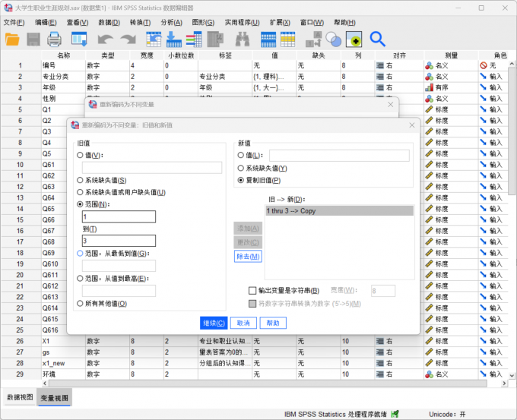Viewport: 517px width, 420px height.
Task: Click the 帮助 button in dialog
Action: click(273, 323)
